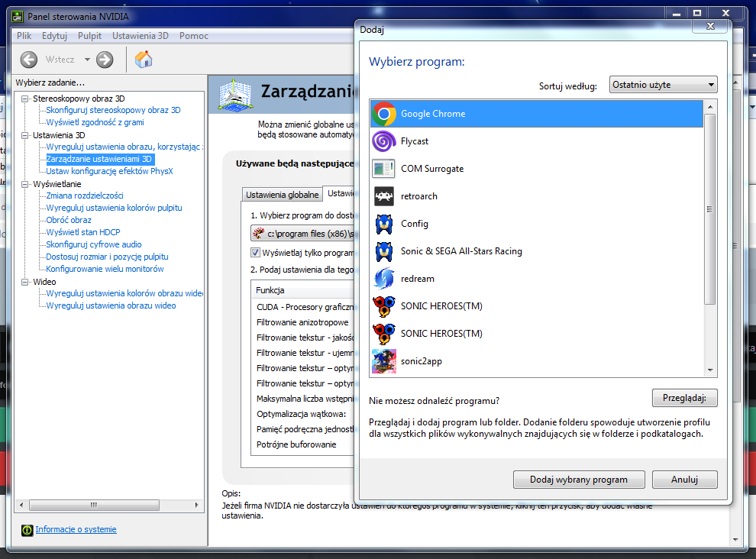Image resolution: width=756 pixels, height=559 pixels.
Task: Open the Wstecz history dropdown arrow
Action: (x=87, y=60)
